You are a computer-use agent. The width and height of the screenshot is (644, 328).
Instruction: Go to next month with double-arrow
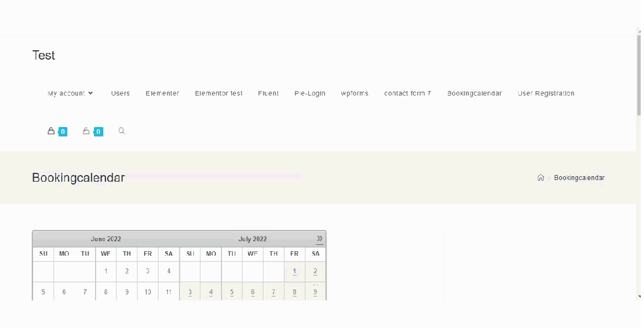pyautogui.click(x=320, y=239)
